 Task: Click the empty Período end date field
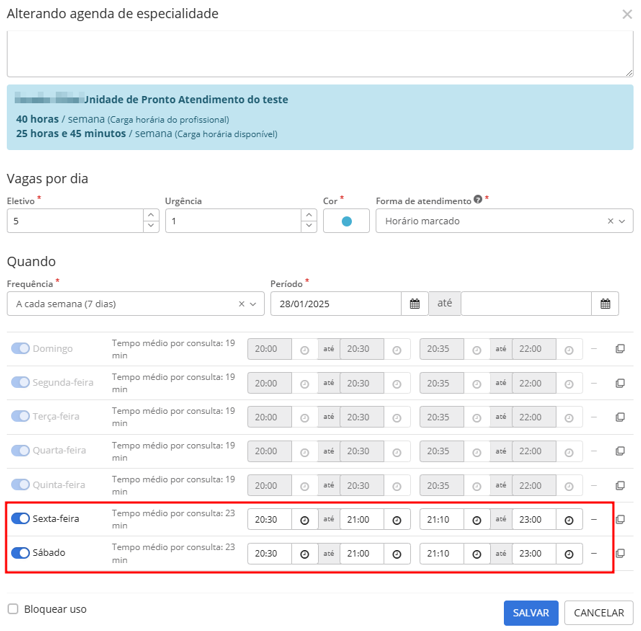pyautogui.click(x=526, y=304)
